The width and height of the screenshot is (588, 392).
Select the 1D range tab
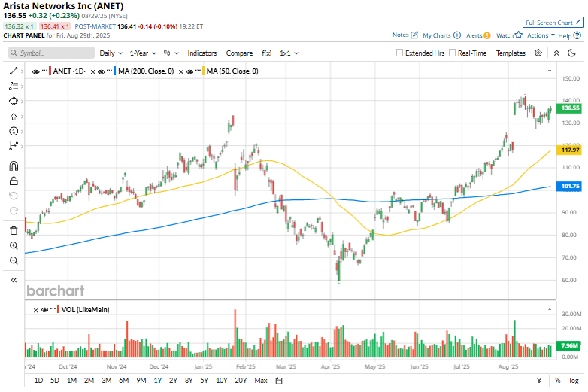pos(38,381)
